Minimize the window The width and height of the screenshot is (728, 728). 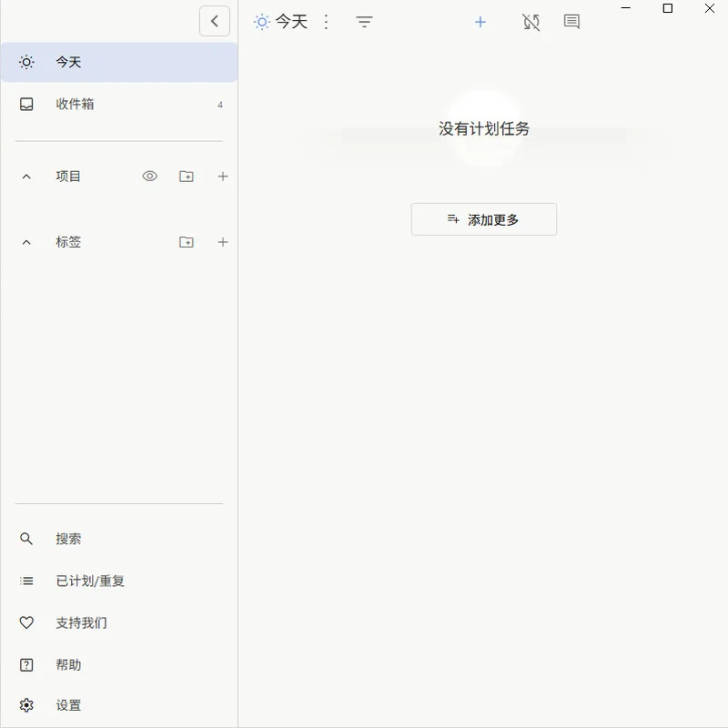pos(626,8)
